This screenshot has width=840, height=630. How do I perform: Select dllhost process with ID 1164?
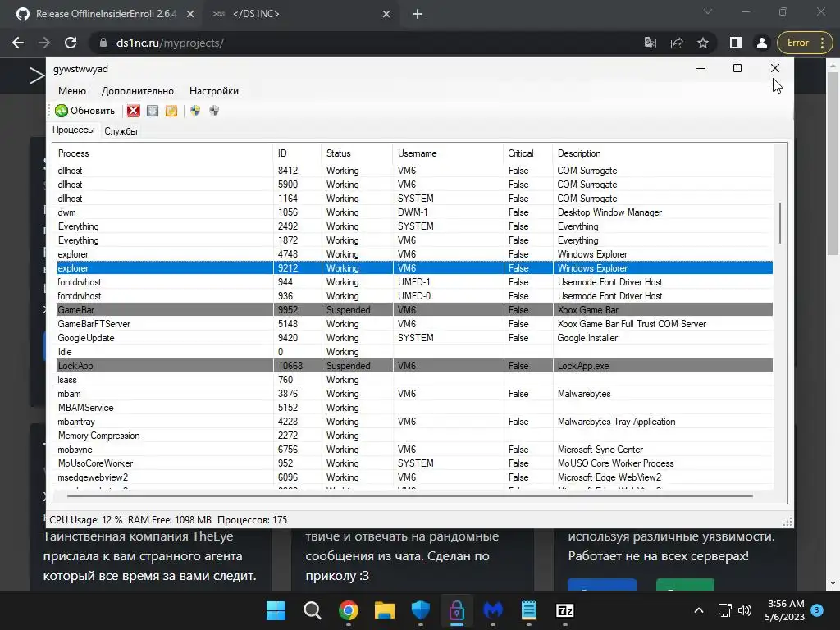coord(414,199)
